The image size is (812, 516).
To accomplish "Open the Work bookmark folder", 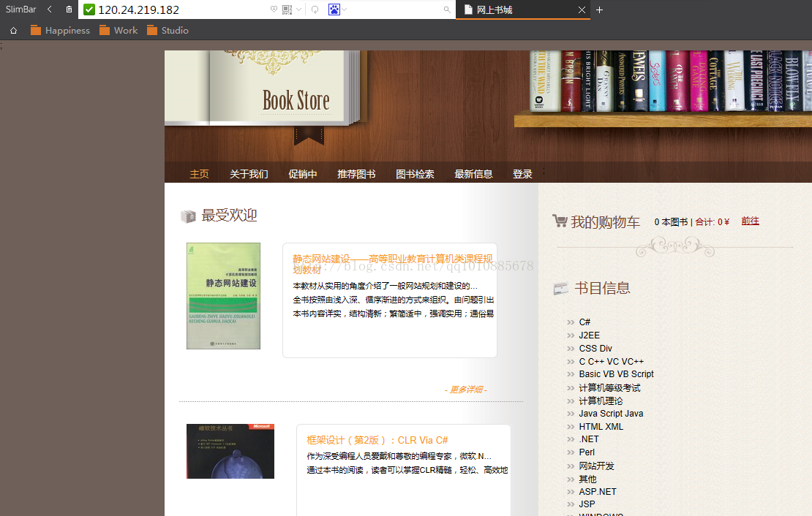I will point(119,31).
